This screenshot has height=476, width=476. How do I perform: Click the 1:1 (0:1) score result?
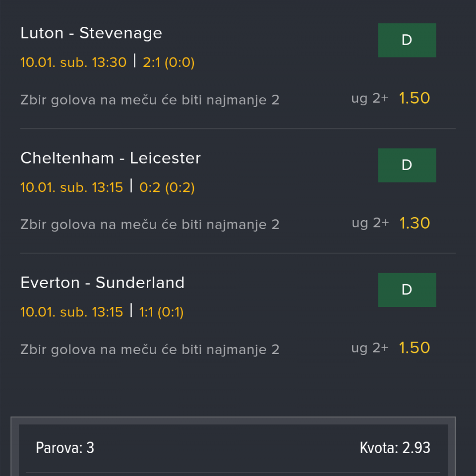[x=161, y=312]
